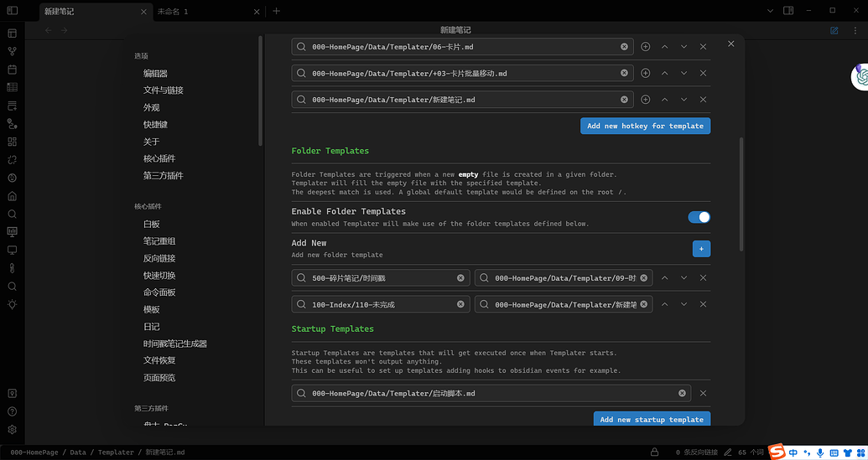Open settings gear in the ribbon

pos(13,430)
